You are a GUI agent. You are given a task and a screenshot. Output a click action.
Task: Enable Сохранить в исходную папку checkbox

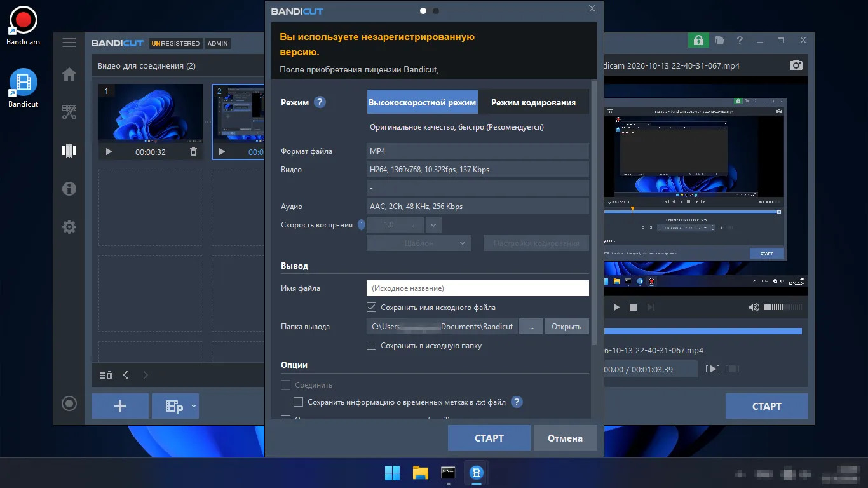pos(372,346)
